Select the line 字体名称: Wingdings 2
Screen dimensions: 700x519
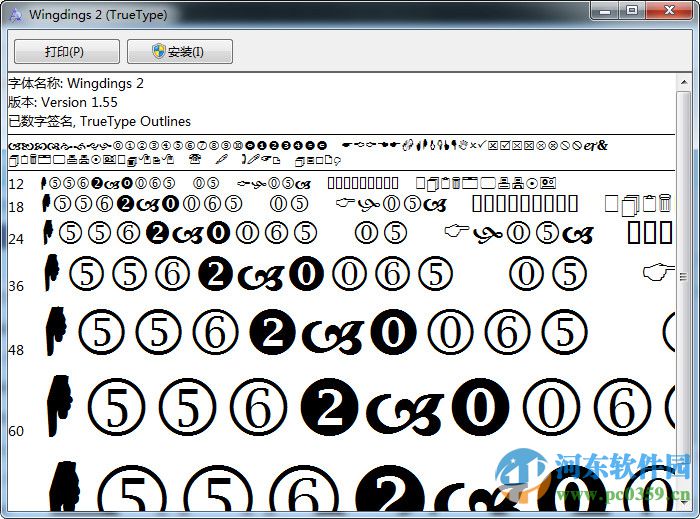76,83
